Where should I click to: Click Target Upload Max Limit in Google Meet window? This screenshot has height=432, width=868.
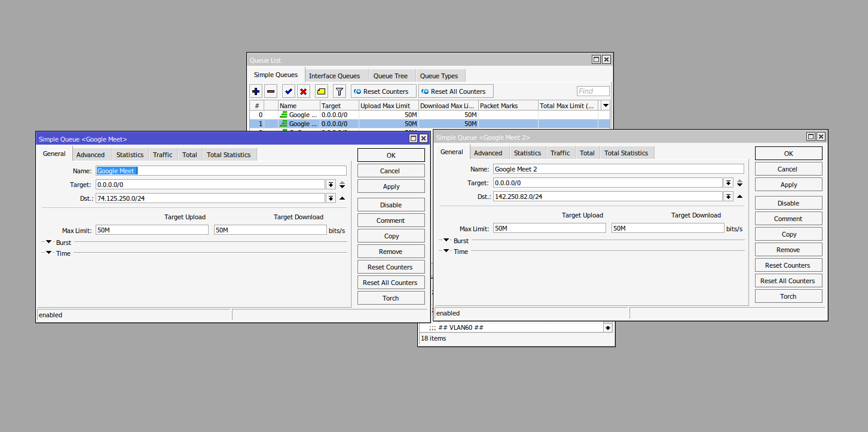click(152, 230)
